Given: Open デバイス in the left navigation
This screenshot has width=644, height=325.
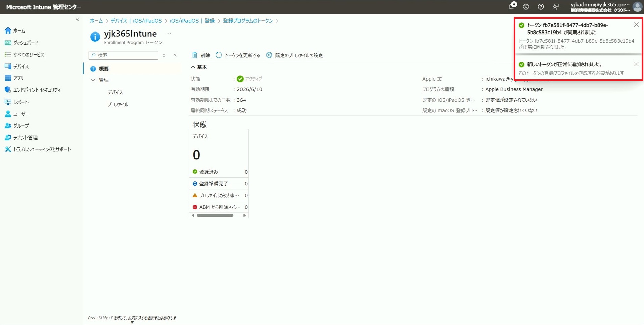Looking at the screenshot, I should click(x=17, y=66).
